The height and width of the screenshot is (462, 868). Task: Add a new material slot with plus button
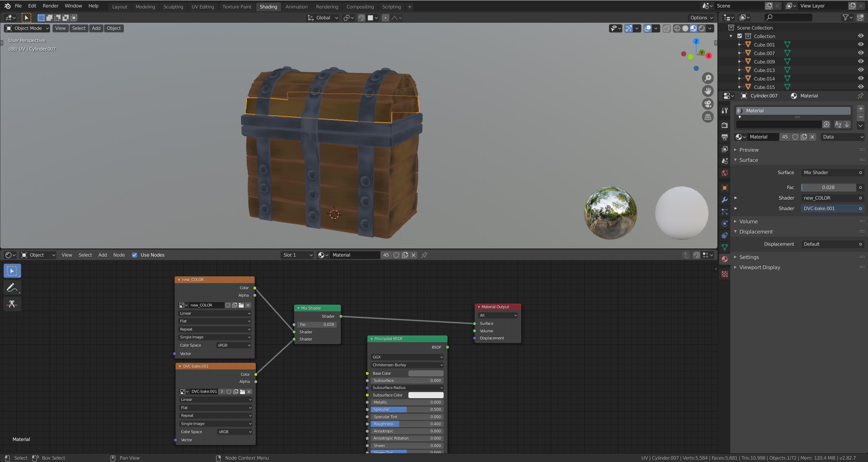(861, 109)
